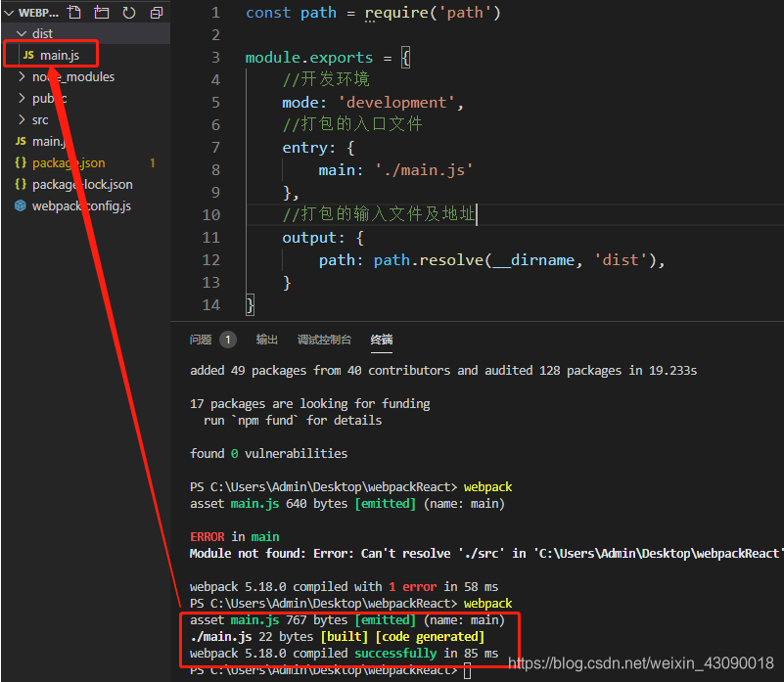Click 'added 49 packages' terminal line
Screen dimensions: 784x682
[443, 371]
